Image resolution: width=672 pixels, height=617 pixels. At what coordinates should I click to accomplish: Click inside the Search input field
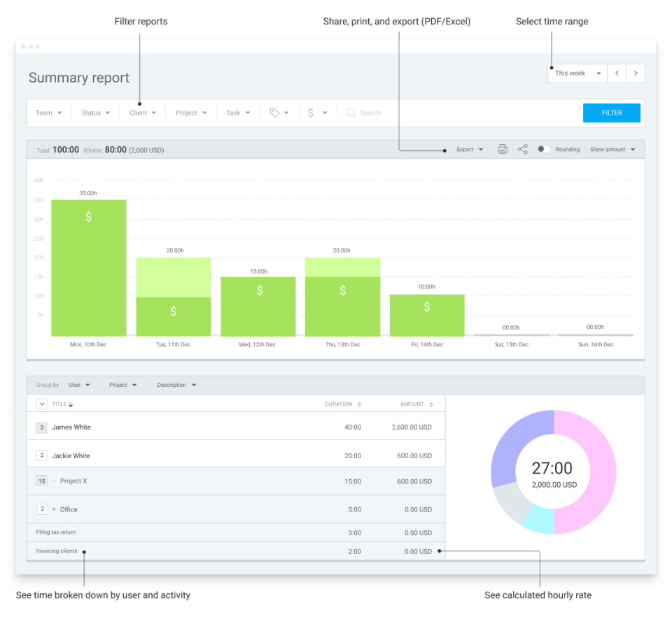tap(371, 113)
